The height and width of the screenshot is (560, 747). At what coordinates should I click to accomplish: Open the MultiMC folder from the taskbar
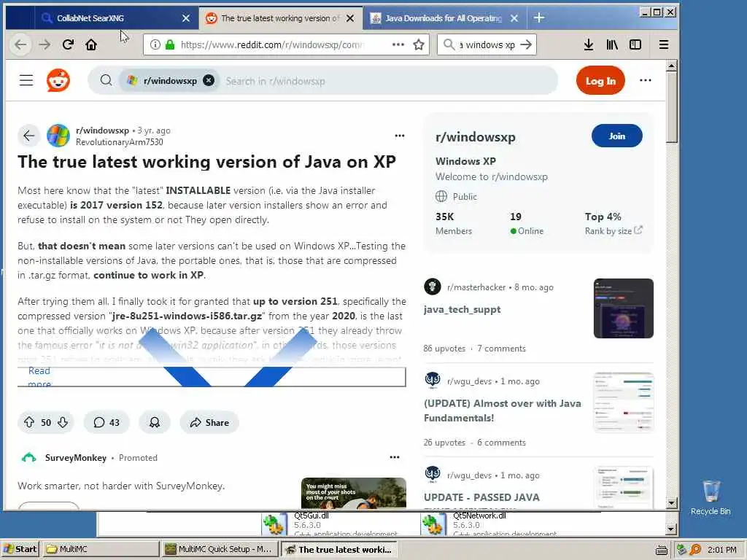[101, 549]
